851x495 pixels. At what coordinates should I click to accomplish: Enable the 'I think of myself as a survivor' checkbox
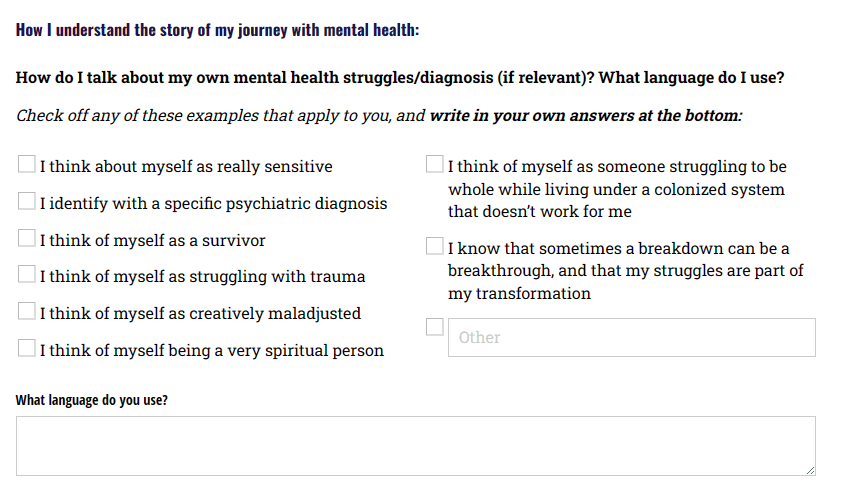tap(27, 239)
